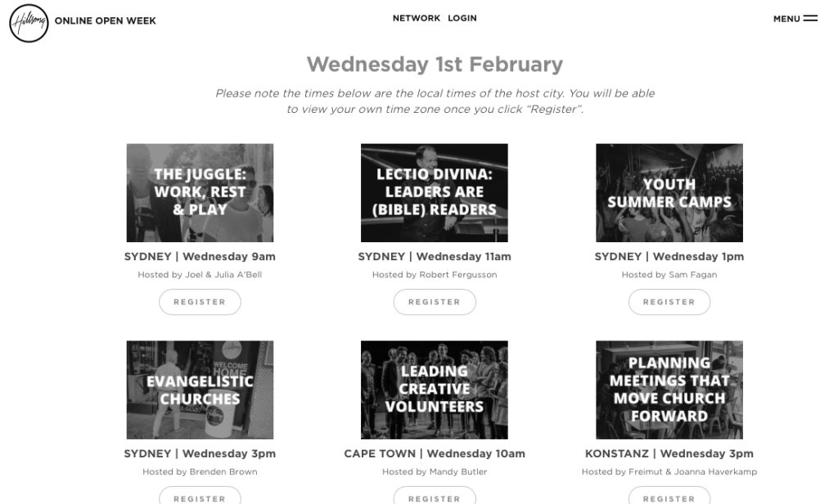This screenshot has width=838, height=504.
Task: Register for Brenden Brown's 3pm session
Action: pos(200,497)
